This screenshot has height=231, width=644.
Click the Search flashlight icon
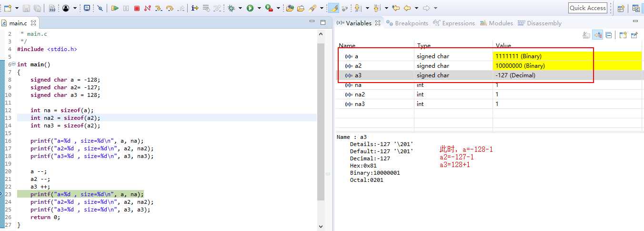312,8
